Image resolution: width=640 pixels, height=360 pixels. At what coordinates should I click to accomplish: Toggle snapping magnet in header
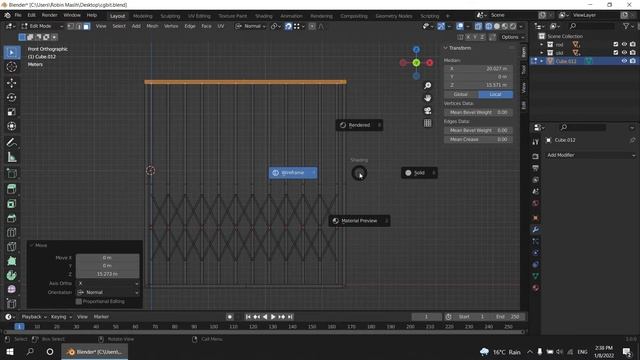[x=288, y=27]
